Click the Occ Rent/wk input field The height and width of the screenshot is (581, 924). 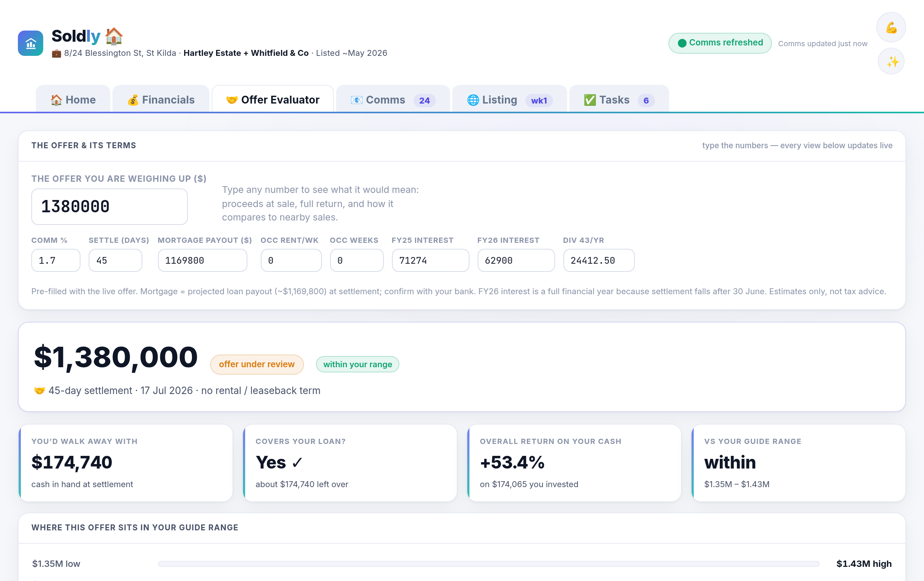(x=291, y=260)
